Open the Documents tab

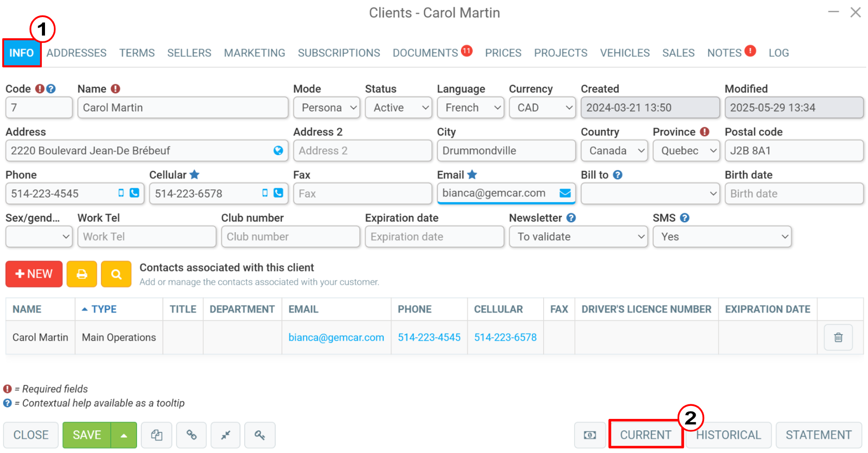tap(425, 53)
